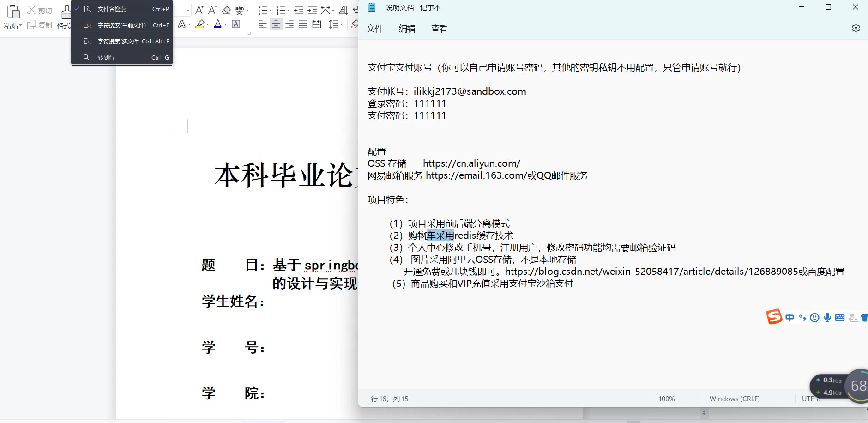The image size is (868, 423).
Task: Click the character border icon
Action: tap(236, 24)
